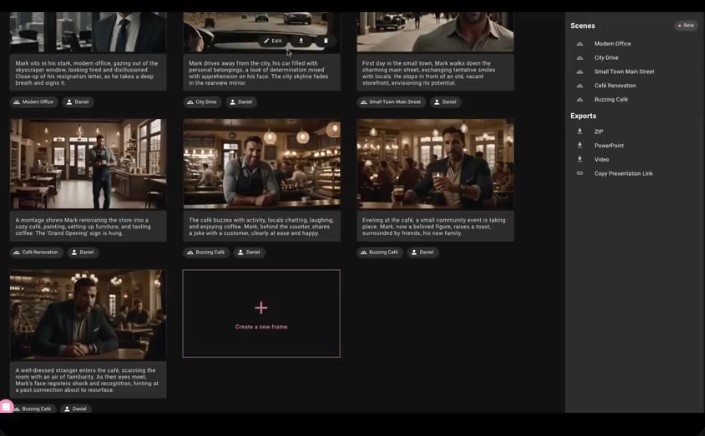Click the City Drive scene tag under second frame
The width and height of the screenshot is (705, 436).
click(202, 102)
